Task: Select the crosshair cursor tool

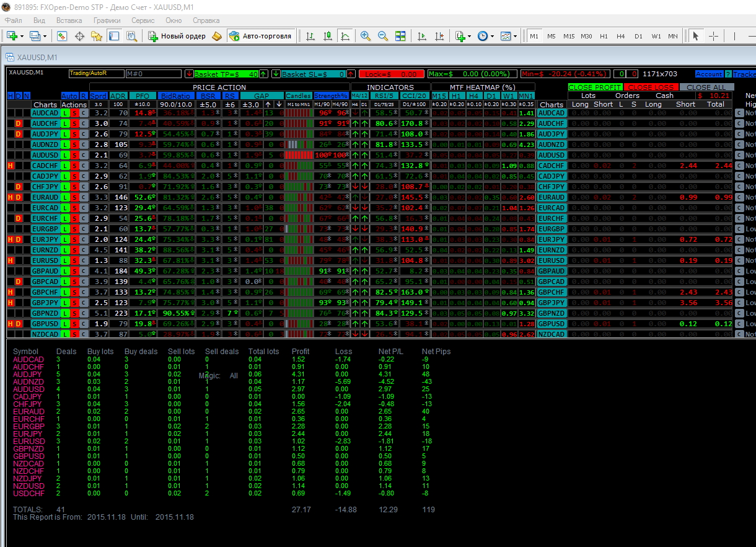Action: (713, 36)
